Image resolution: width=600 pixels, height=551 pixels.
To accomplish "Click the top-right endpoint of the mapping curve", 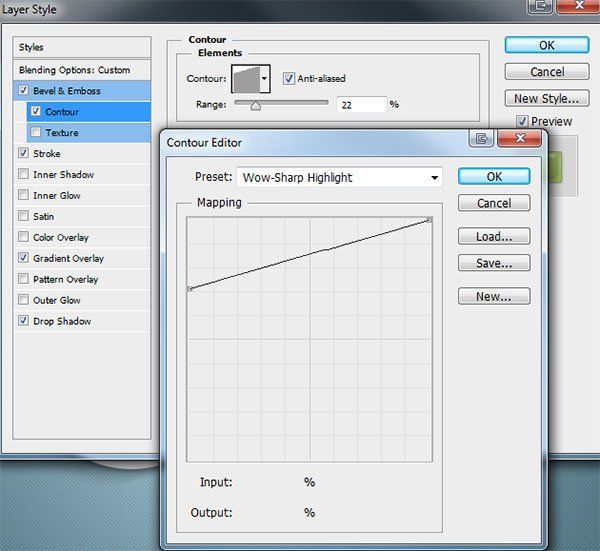I will 429,220.
